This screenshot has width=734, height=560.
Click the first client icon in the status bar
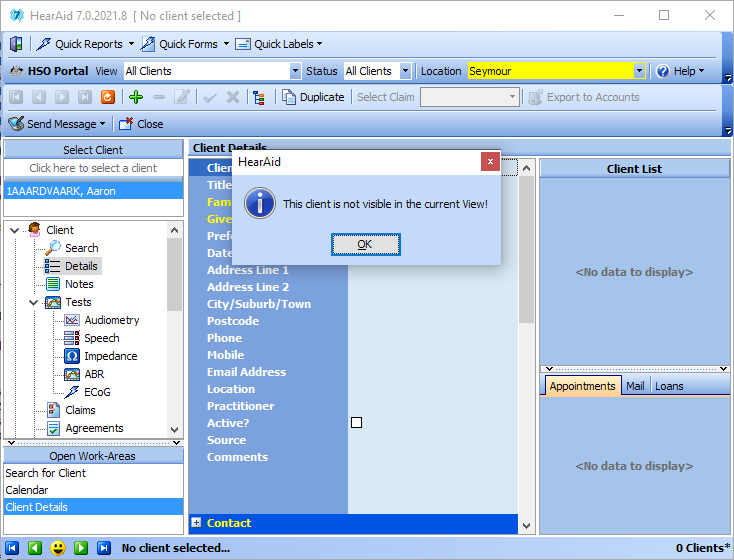point(12,548)
